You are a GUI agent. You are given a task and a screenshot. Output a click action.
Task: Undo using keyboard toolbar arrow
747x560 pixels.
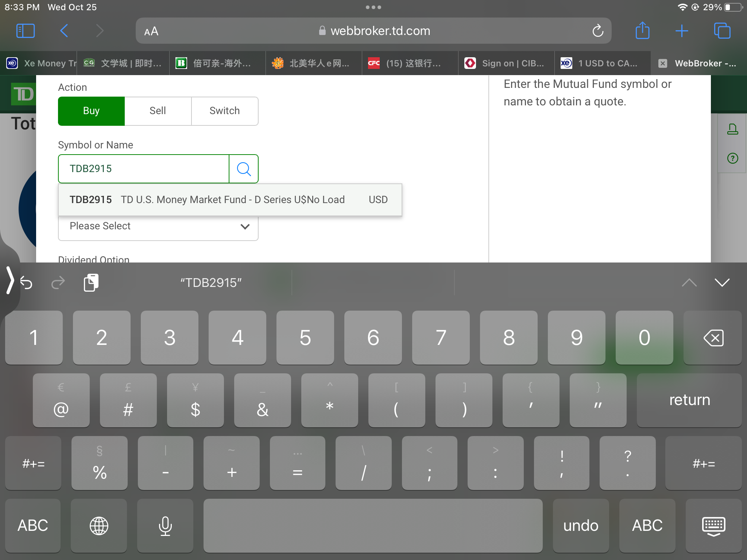click(26, 283)
